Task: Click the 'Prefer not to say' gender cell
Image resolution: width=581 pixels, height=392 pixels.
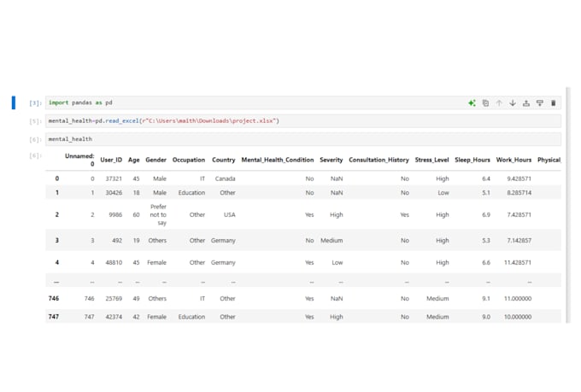Action: point(158,214)
